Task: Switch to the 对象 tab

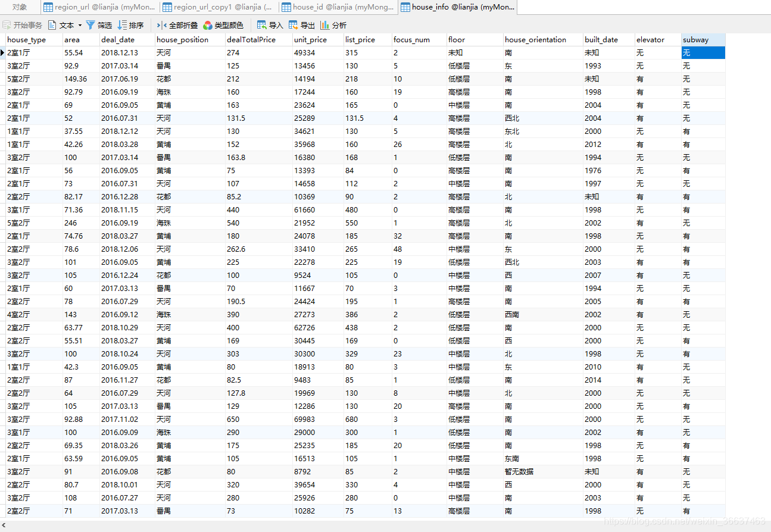Action: tap(20, 7)
